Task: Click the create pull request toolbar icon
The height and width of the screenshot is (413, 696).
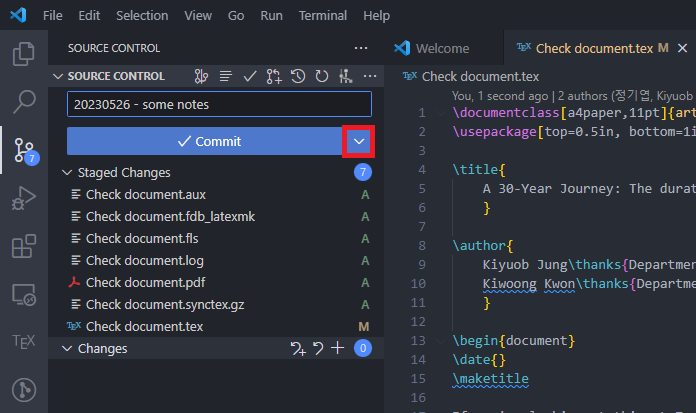Action: pyautogui.click(x=274, y=76)
